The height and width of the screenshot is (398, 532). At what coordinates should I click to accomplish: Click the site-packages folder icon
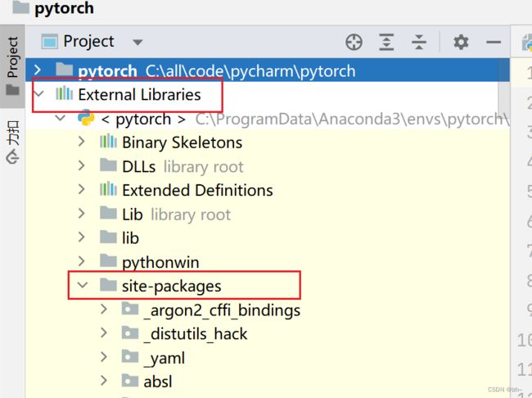[x=108, y=284]
